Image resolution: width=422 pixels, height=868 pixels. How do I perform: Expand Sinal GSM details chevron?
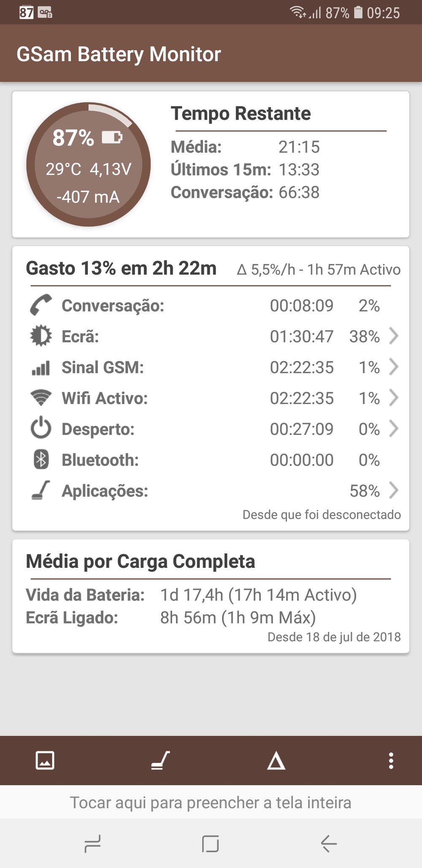point(393,367)
